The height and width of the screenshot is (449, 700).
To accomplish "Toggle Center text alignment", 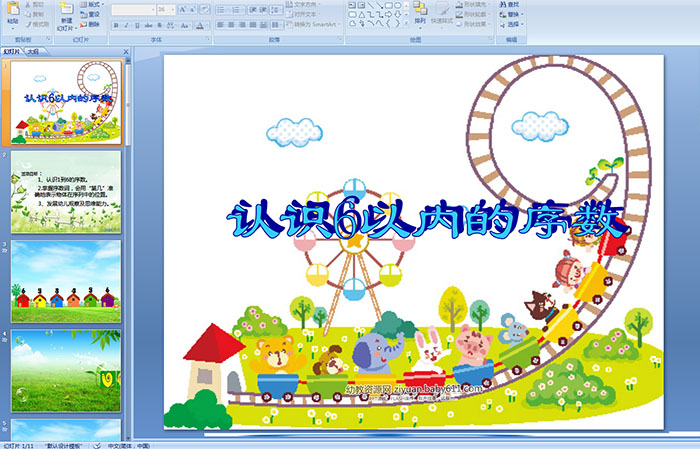I will tap(231, 25).
